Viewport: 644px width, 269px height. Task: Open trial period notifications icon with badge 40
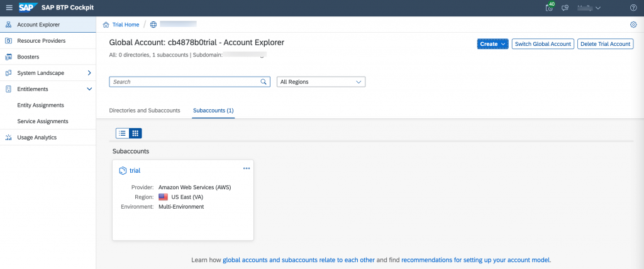point(550,7)
